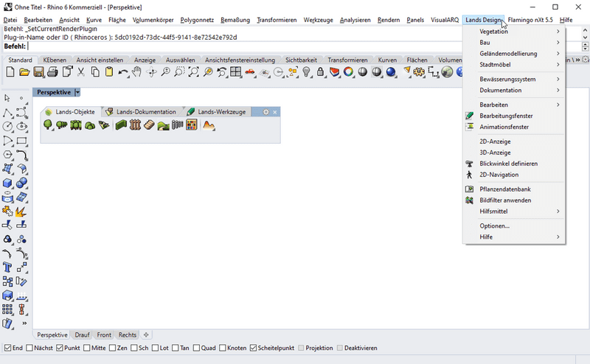Expand the Dokumentation submenu

point(514,90)
